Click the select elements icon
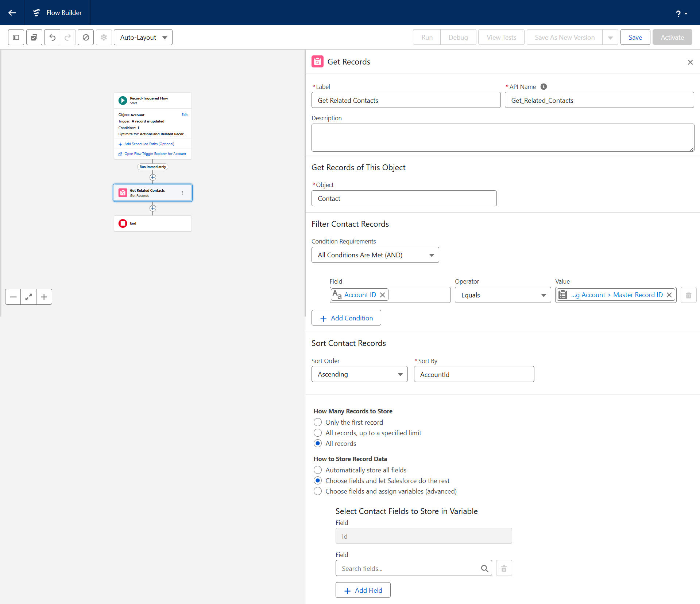700x604 pixels. 34,37
